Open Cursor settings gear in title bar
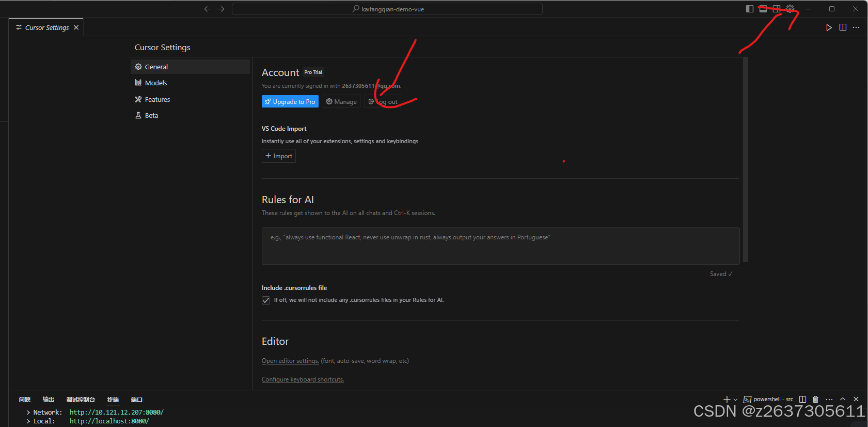 point(790,9)
